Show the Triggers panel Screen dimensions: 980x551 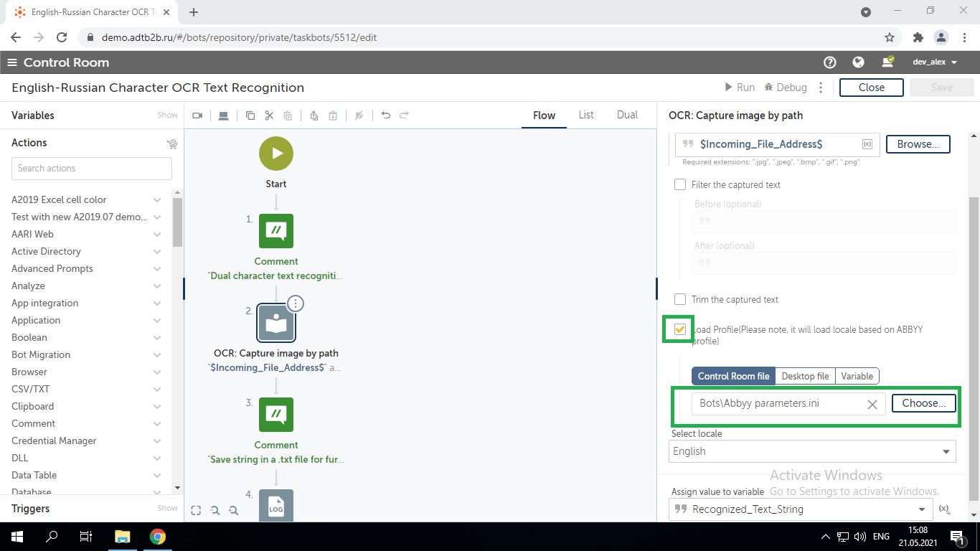click(x=167, y=508)
